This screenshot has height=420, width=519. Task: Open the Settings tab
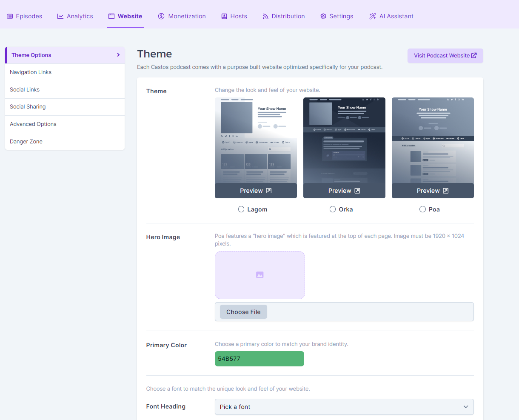click(337, 16)
